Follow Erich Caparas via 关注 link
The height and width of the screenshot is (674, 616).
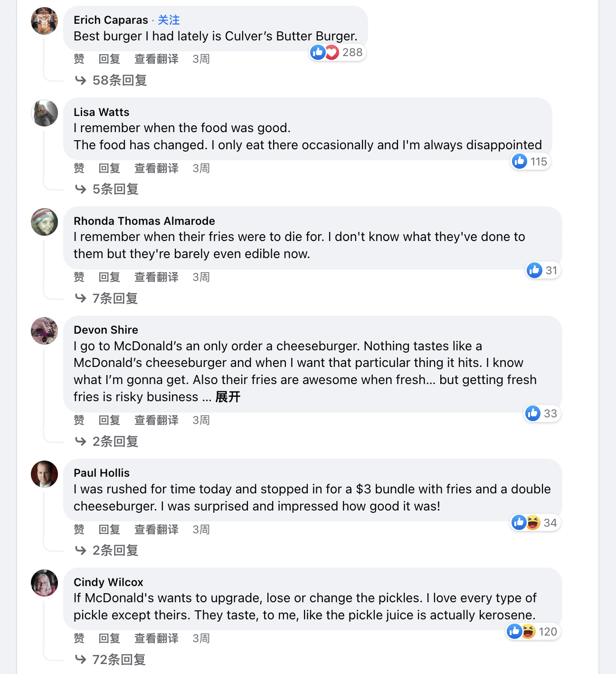click(169, 20)
